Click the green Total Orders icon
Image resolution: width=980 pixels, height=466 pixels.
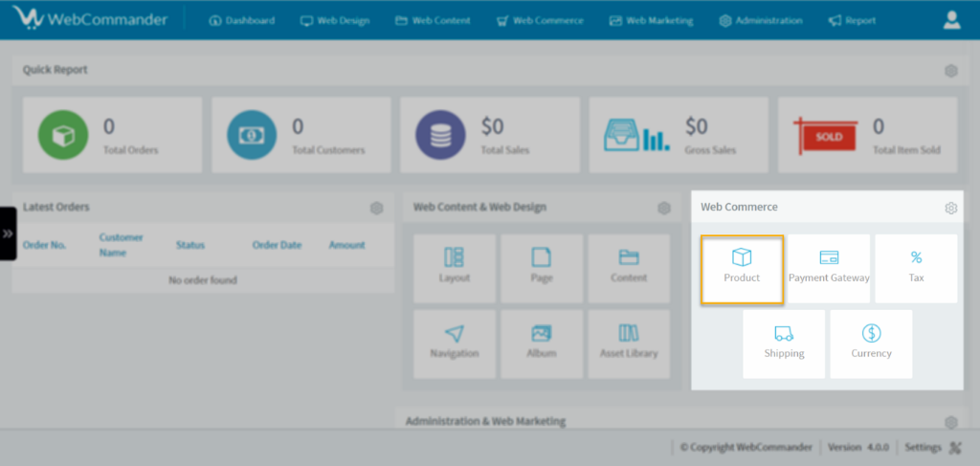click(x=63, y=135)
